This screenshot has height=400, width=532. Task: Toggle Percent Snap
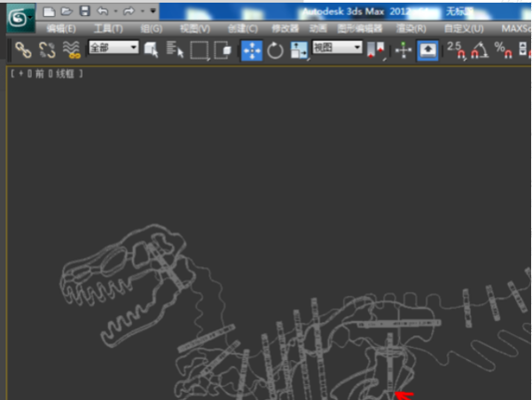click(503, 51)
